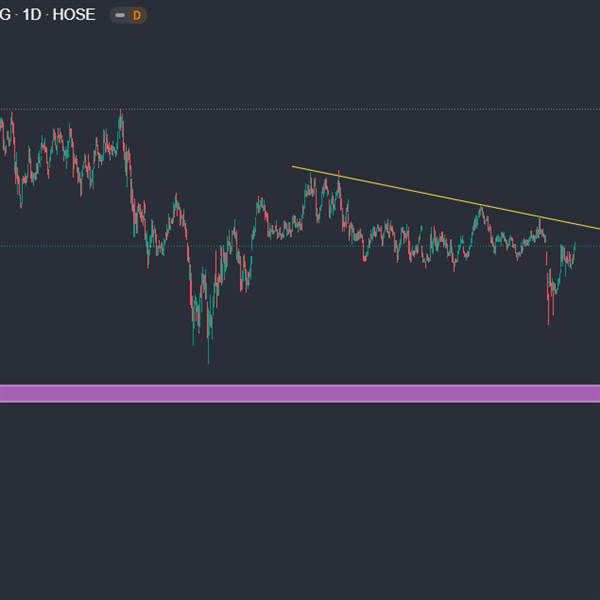Click the most recent green candle
600x600 pixels.
(574, 249)
